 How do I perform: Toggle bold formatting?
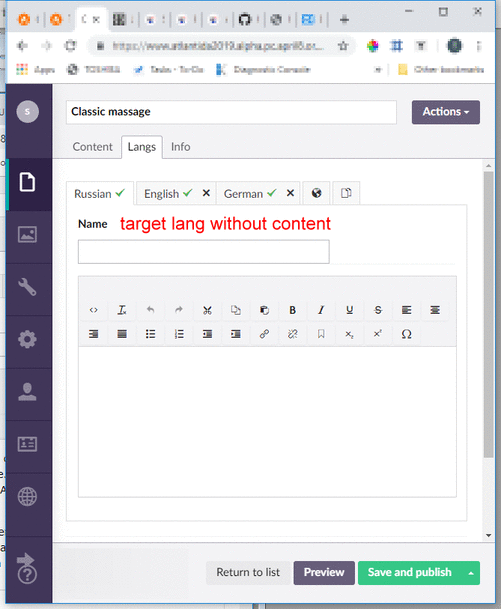[x=292, y=310]
